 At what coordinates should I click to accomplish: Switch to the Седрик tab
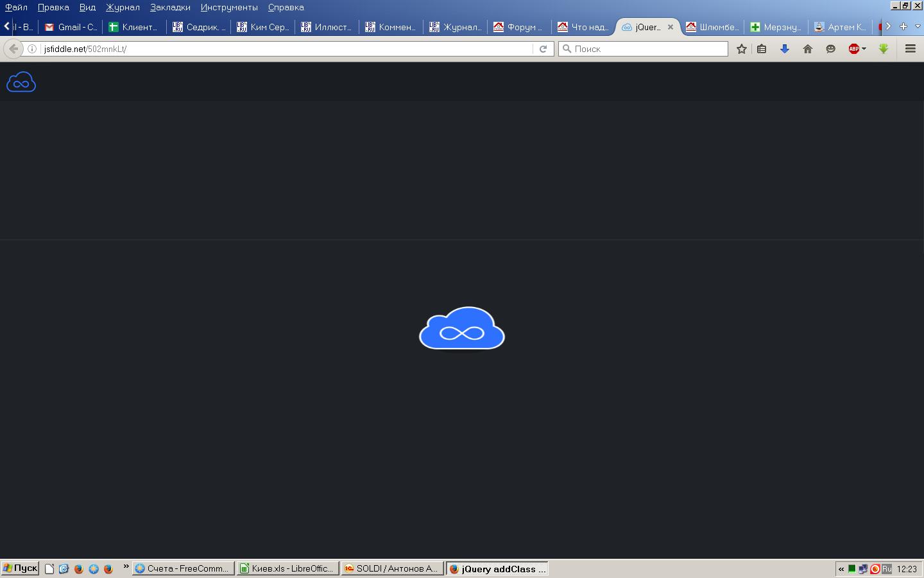coord(199,27)
